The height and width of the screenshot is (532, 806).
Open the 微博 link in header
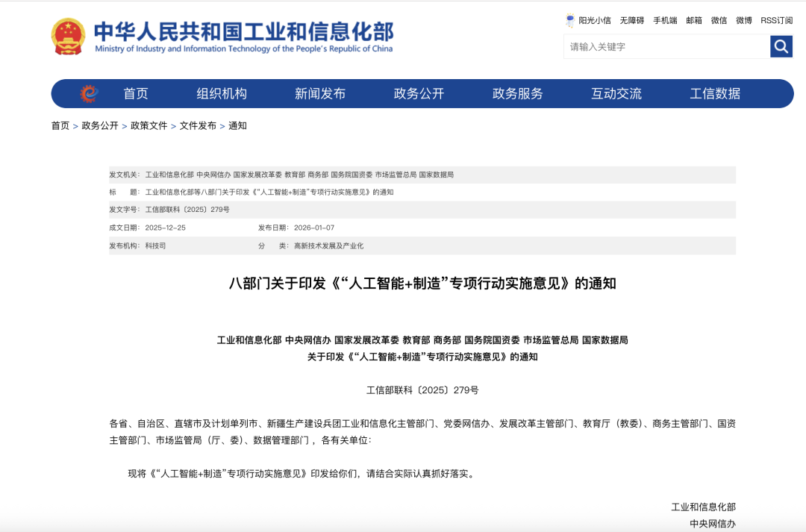pos(744,21)
